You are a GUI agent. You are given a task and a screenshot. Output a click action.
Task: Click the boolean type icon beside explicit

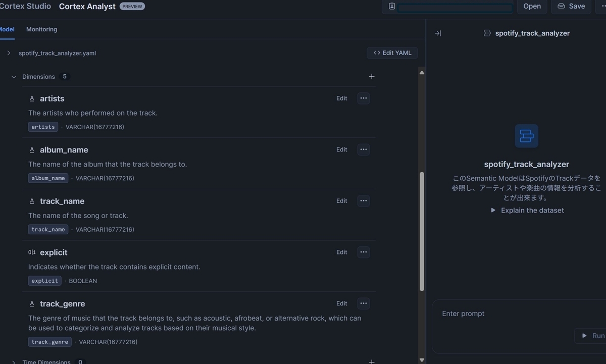click(32, 252)
